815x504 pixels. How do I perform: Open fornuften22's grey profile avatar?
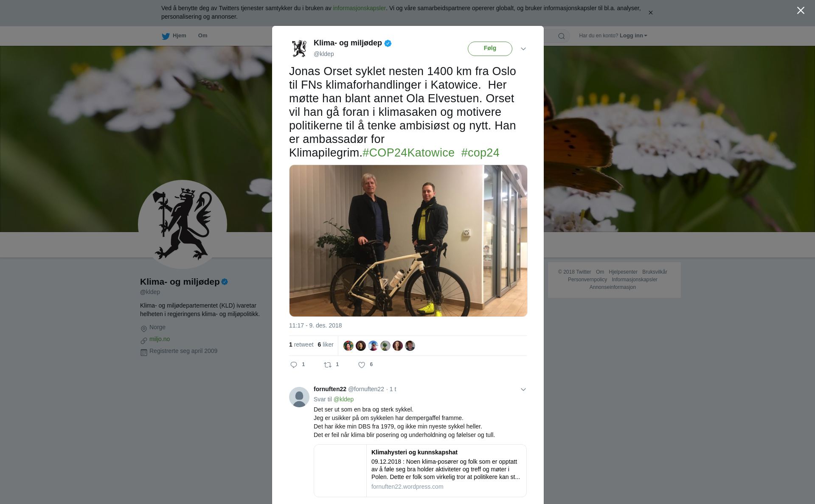click(x=299, y=397)
